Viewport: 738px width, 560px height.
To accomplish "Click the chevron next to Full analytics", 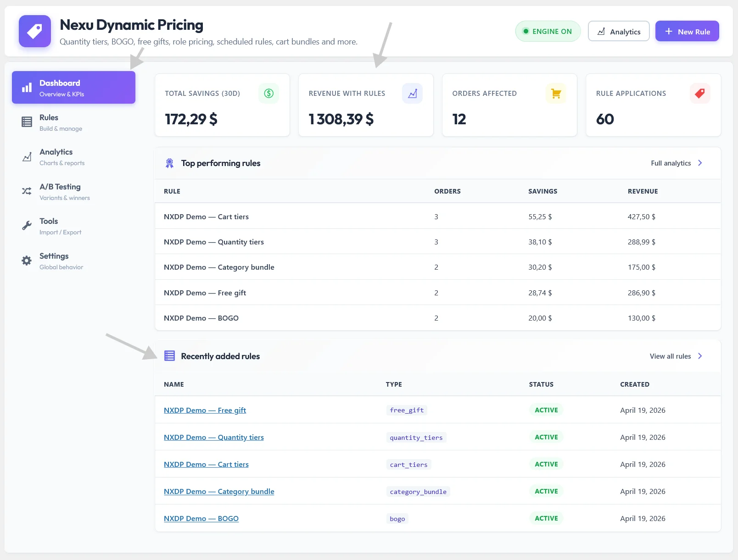I will (700, 163).
